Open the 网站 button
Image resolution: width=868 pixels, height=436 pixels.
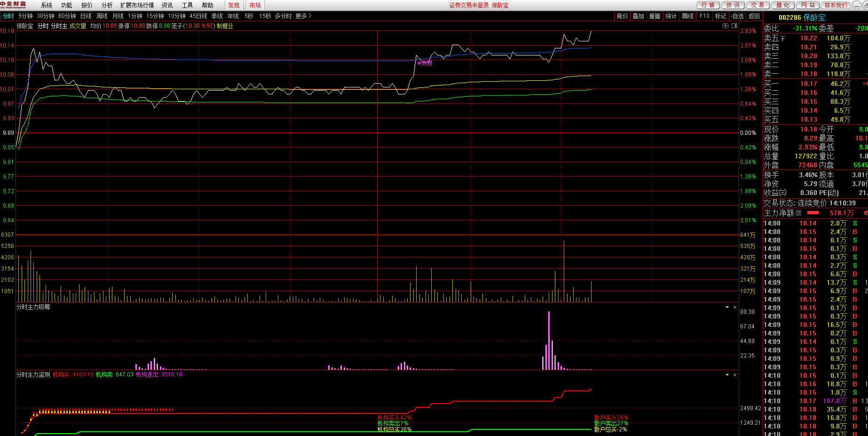pyautogui.click(x=808, y=5)
